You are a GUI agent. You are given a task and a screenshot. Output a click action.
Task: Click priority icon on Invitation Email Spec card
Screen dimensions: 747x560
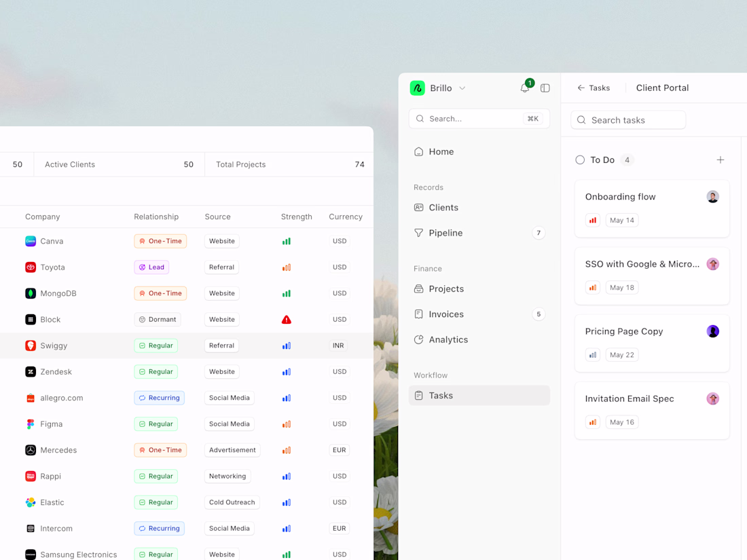coord(593,422)
